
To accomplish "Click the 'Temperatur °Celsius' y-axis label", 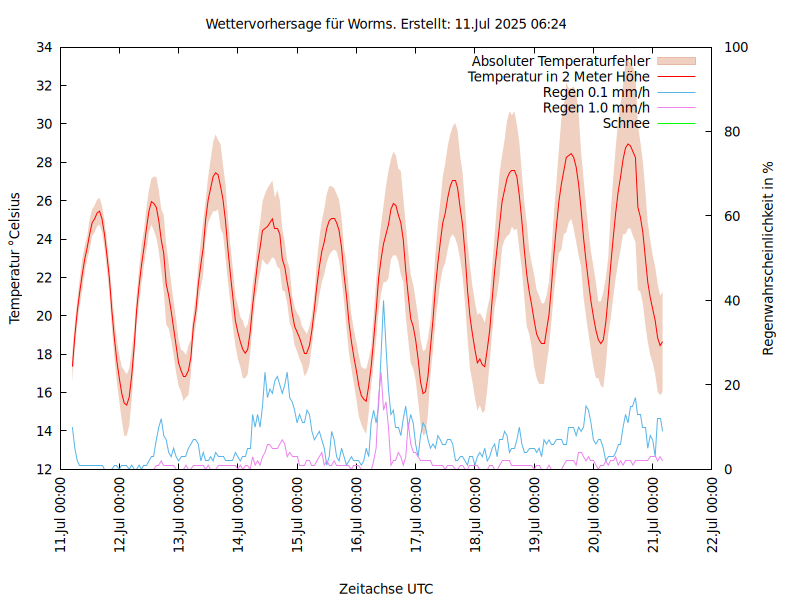I will [x=15, y=257].
